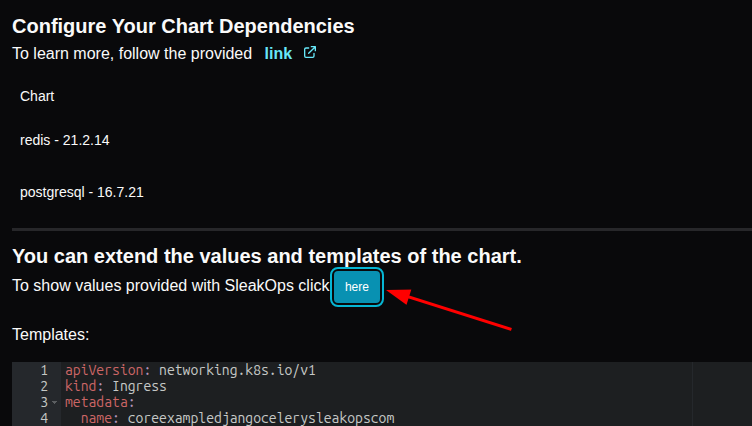The image size is (752, 426).
Task: Place cursor on the "Ingress" value
Action: click(x=139, y=386)
